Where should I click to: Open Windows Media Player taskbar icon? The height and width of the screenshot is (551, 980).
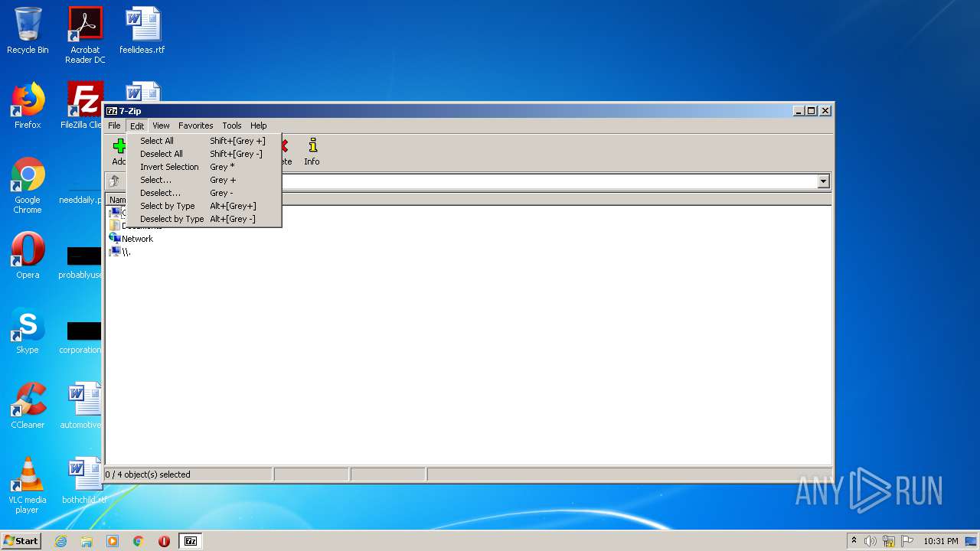click(x=113, y=541)
